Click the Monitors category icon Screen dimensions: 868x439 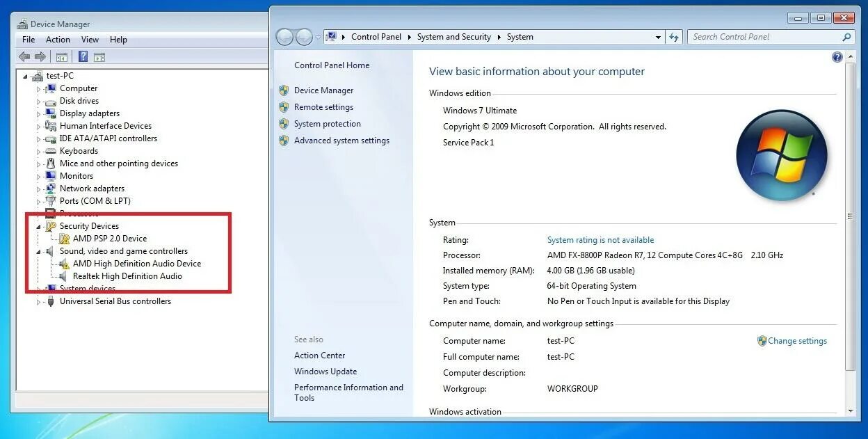tap(50, 176)
